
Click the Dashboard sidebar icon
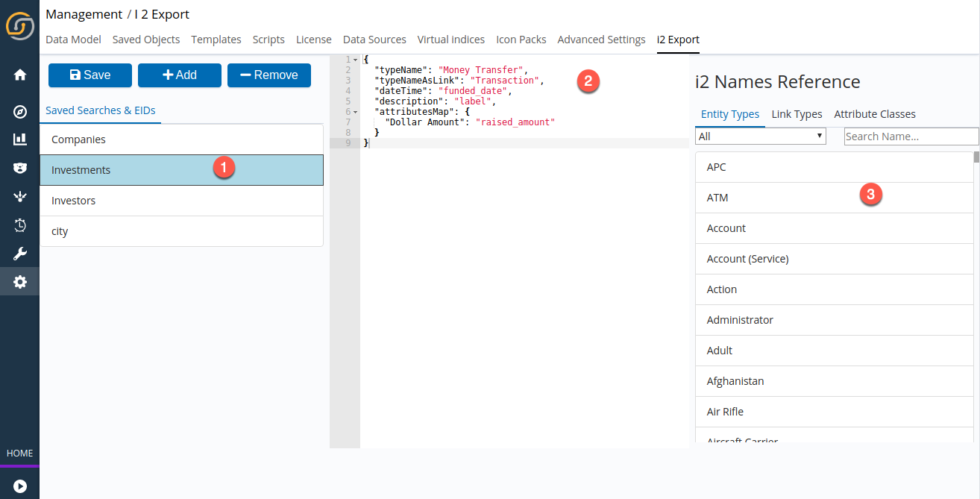tap(19, 168)
